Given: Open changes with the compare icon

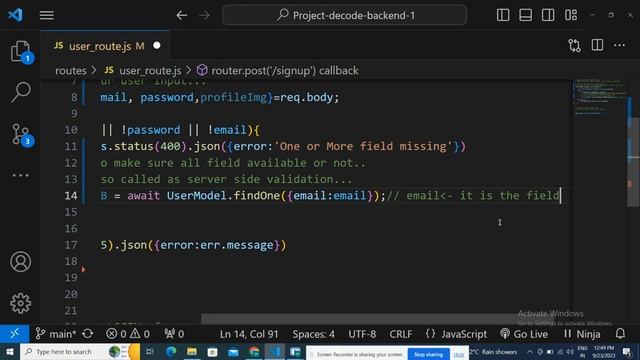Looking at the screenshot, I should [x=574, y=45].
